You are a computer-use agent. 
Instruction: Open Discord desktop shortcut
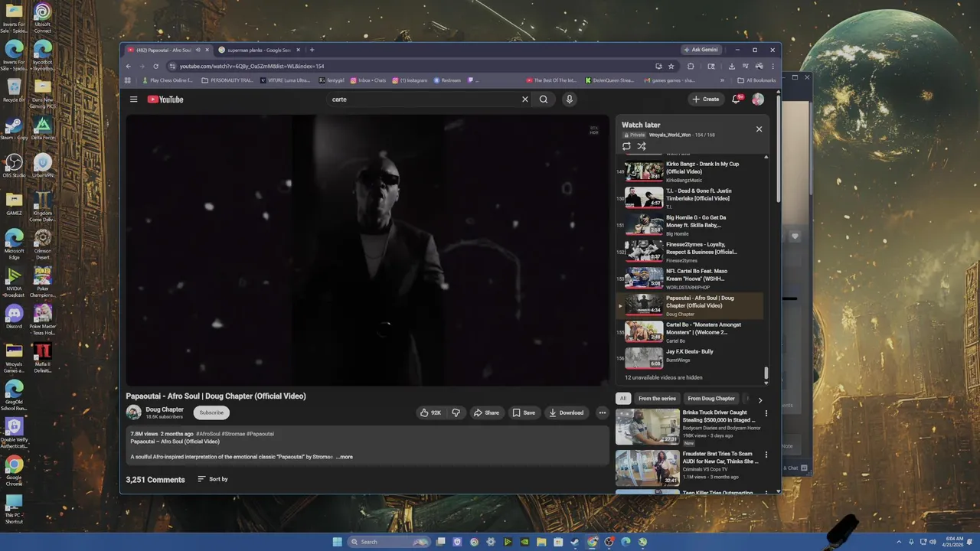click(x=14, y=317)
